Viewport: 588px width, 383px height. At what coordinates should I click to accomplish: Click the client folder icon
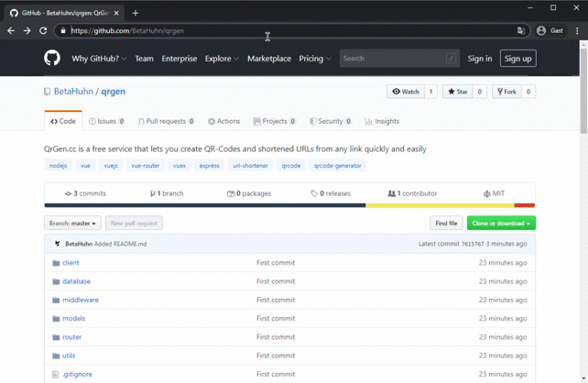pyautogui.click(x=56, y=263)
